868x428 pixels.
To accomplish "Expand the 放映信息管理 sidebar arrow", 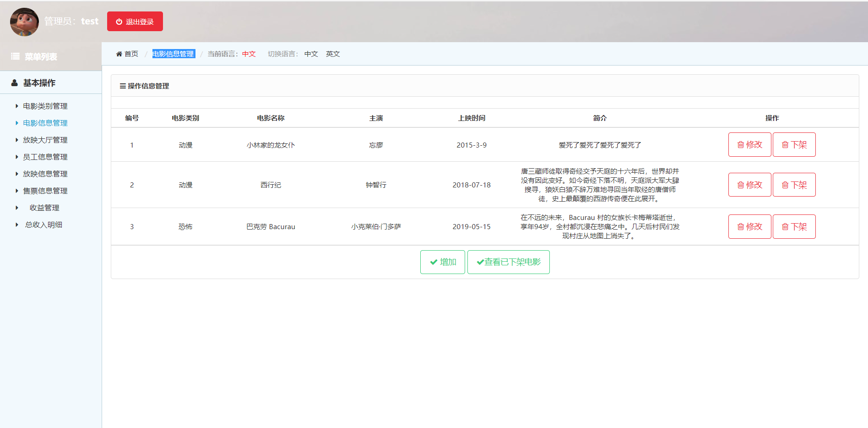I will [16, 174].
